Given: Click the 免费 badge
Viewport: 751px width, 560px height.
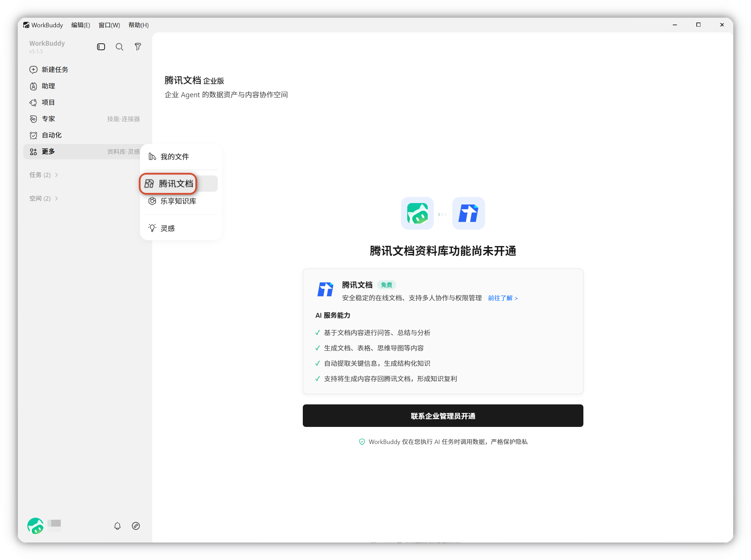Looking at the screenshot, I should click(386, 285).
